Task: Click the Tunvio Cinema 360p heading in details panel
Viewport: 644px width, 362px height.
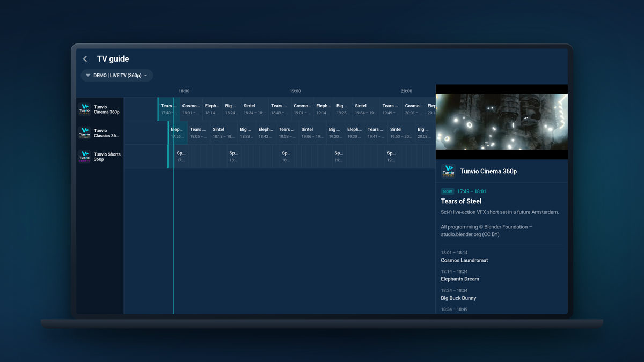Action: (488, 172)
